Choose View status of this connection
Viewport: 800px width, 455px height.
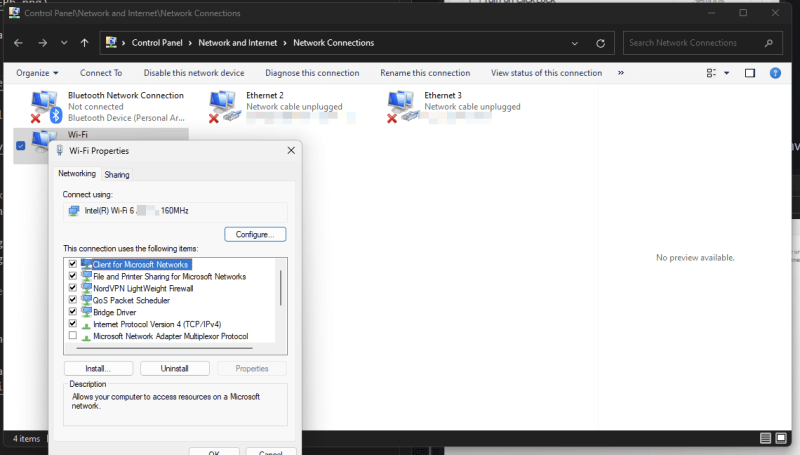click(546, 73)
